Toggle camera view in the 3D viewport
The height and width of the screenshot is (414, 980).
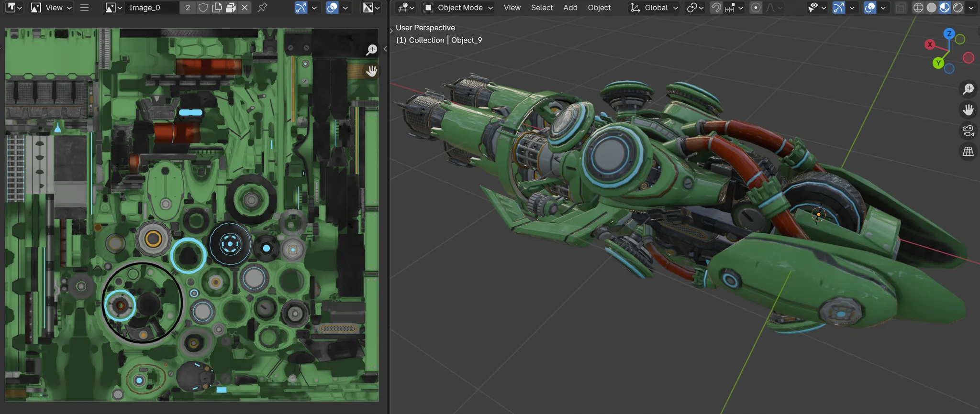968,131
